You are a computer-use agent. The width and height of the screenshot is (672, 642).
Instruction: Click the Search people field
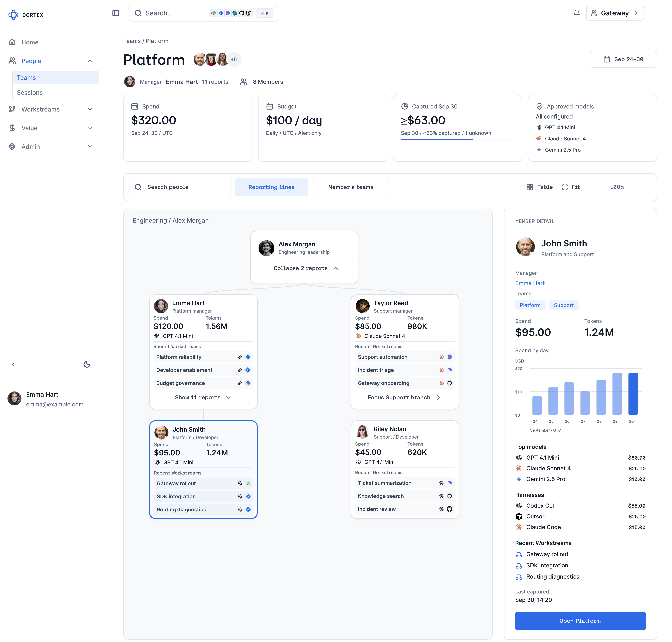click(x=180, y=187)
